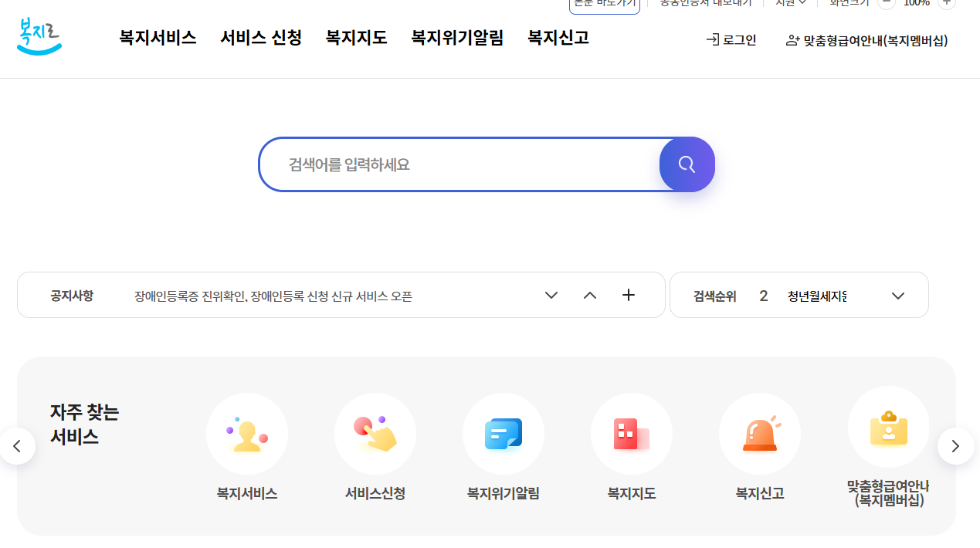Open the 복지로 logo on top left
This screenshot has height=548, width=980.
tap(39, 36)
